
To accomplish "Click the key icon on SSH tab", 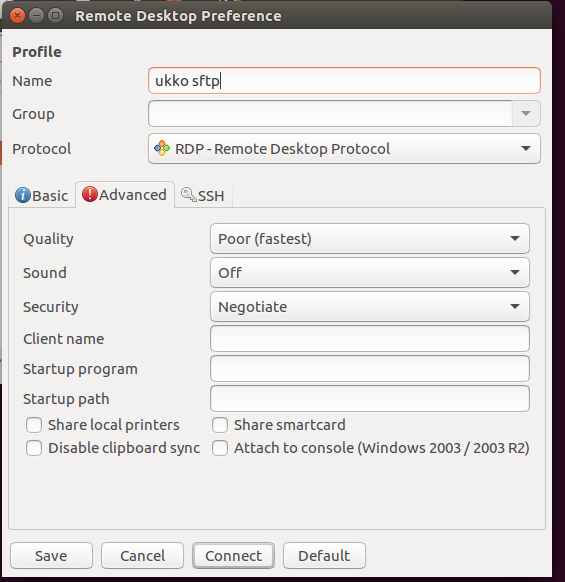I will coord(189,194).
